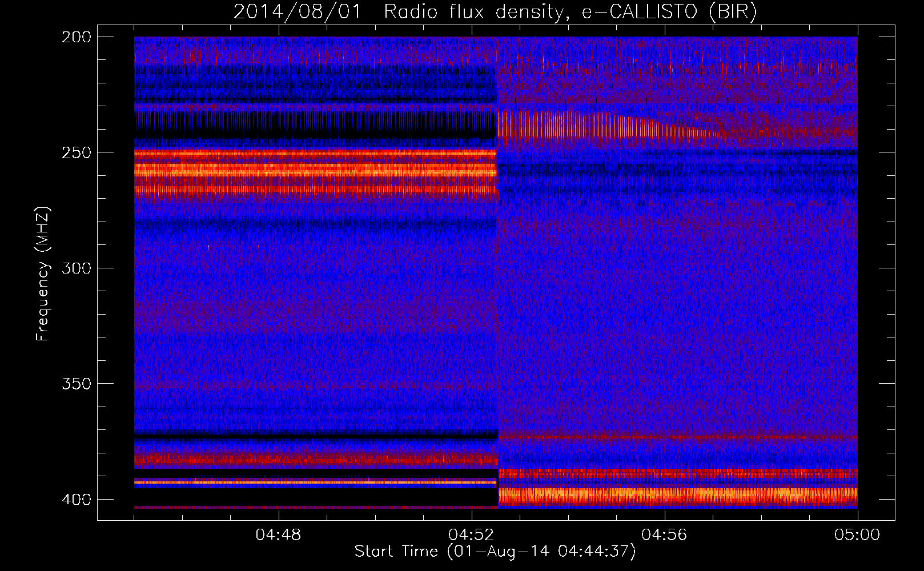The image size is (924, 571).
Task: Click the 250 frequency tick label
Action: click(x=77, y=152)
